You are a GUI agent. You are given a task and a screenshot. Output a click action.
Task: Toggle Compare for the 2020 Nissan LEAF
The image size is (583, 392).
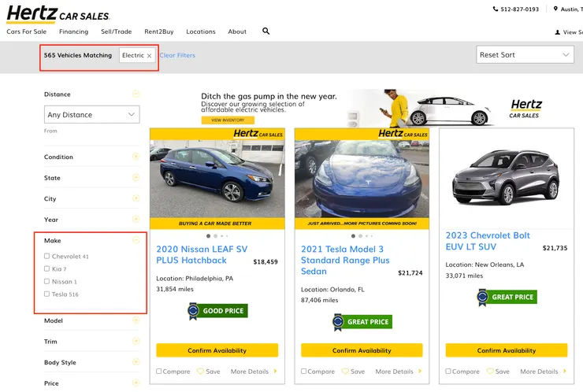click(x=159, y=372)
